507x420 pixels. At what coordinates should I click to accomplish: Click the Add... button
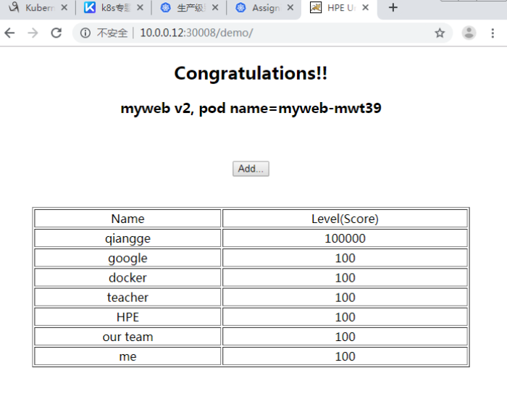point(251,169)
